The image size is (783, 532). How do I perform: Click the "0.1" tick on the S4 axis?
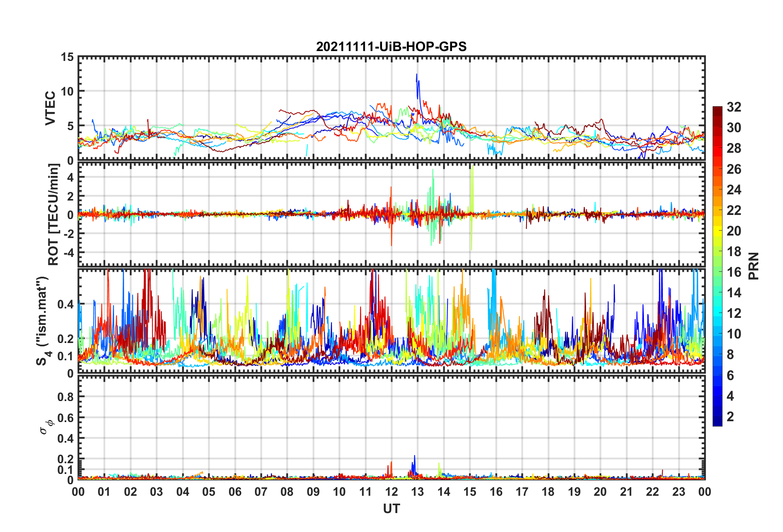point(65,356)
